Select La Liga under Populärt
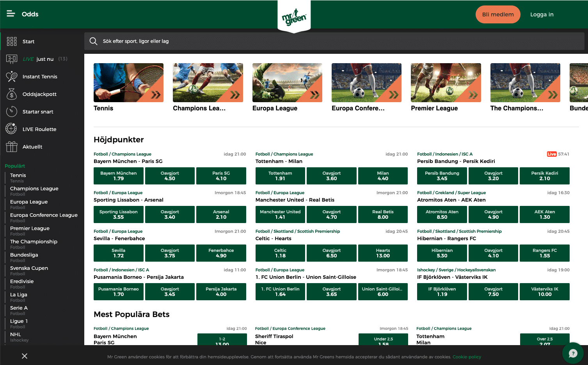The height and width of the screenshot is (365, 588). pos(19,295)
